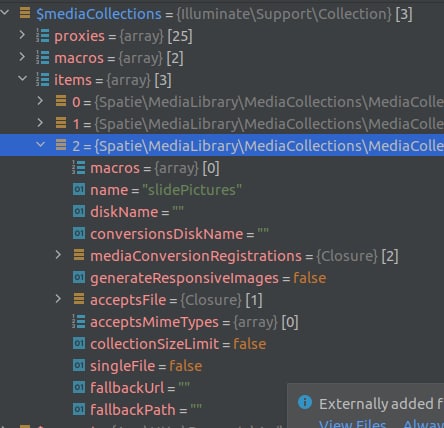Select the proxies row text

point(123,36)
